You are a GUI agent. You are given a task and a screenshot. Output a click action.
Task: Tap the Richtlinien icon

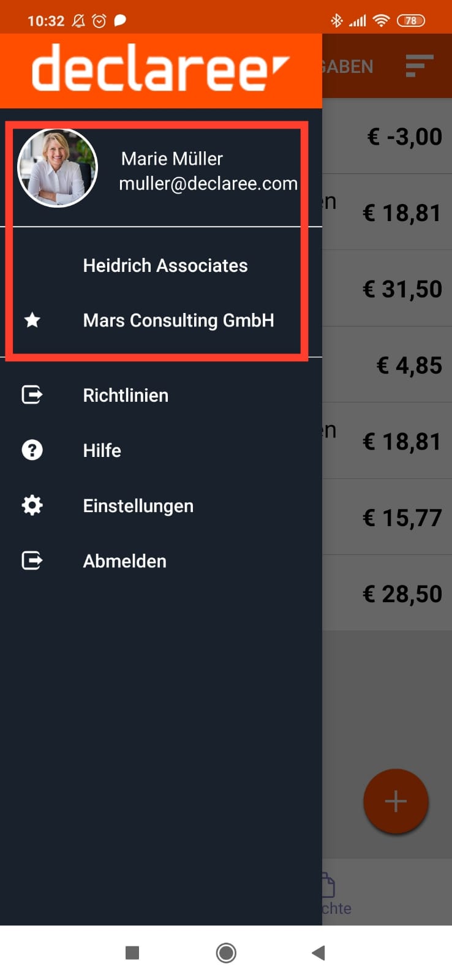(x=32, y=394)
